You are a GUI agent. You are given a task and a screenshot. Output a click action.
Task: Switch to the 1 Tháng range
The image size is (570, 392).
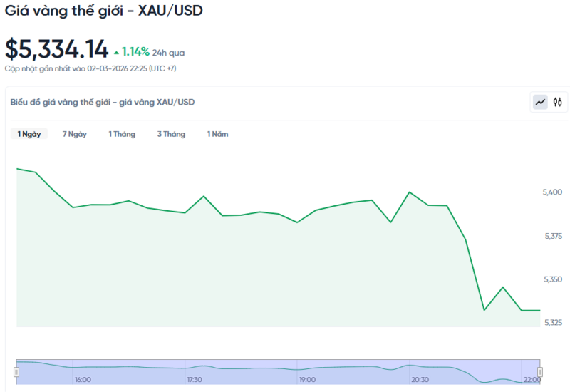coord(122,134)
